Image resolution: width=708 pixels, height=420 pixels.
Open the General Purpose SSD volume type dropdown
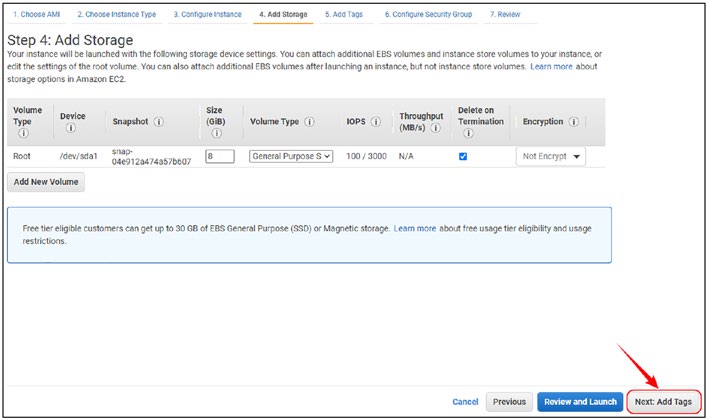291,156
